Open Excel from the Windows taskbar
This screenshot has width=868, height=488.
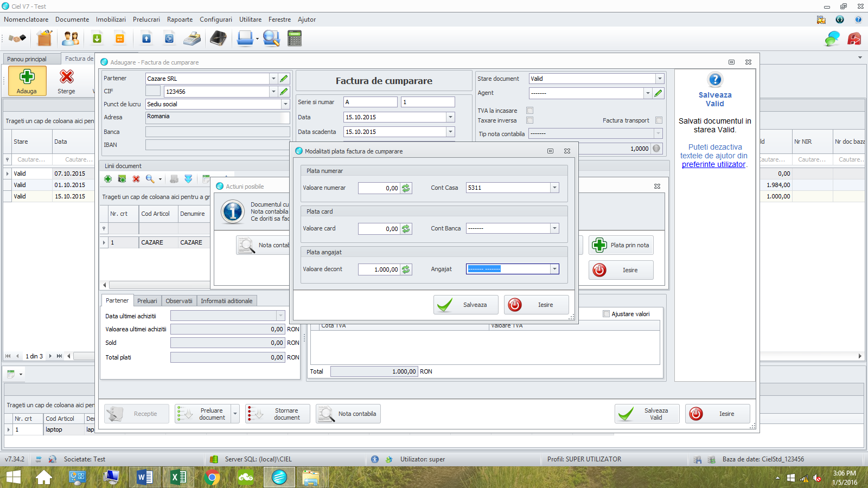point(178,477)
